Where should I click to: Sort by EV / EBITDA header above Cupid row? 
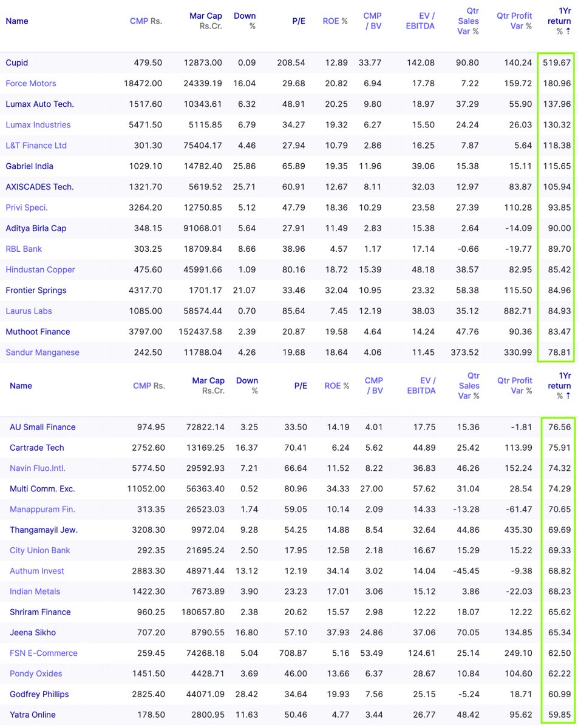pos(420,21)
